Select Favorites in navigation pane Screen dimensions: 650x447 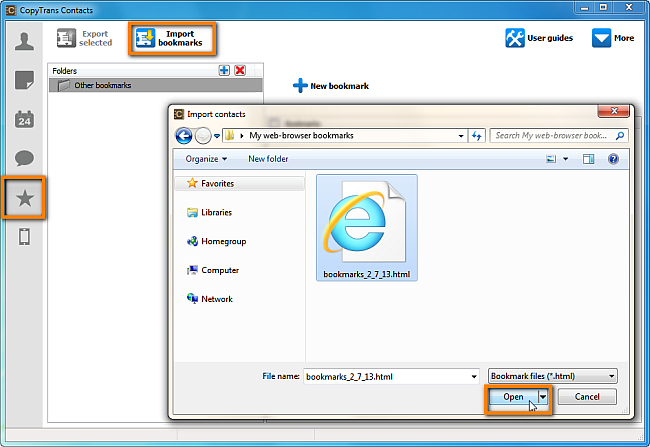pos(239,183)
